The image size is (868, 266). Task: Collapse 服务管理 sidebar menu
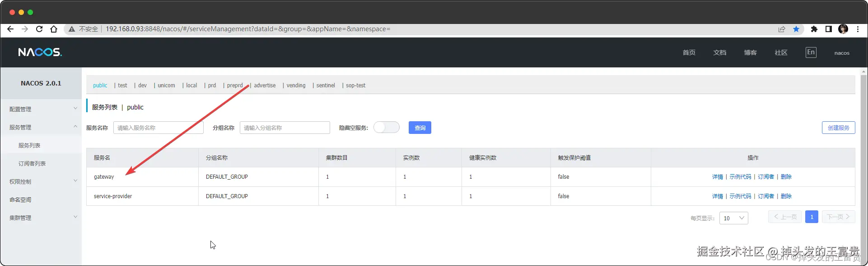point(41,127)
